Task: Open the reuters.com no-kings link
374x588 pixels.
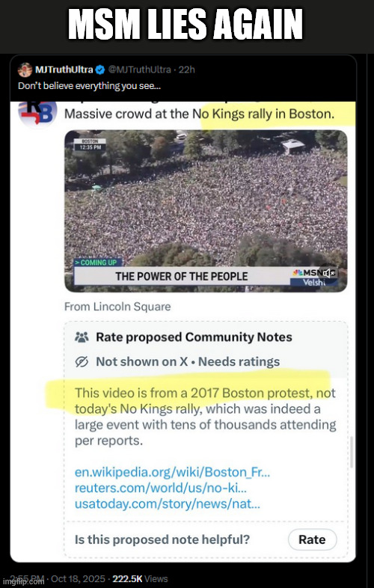Action: point(161,488)
